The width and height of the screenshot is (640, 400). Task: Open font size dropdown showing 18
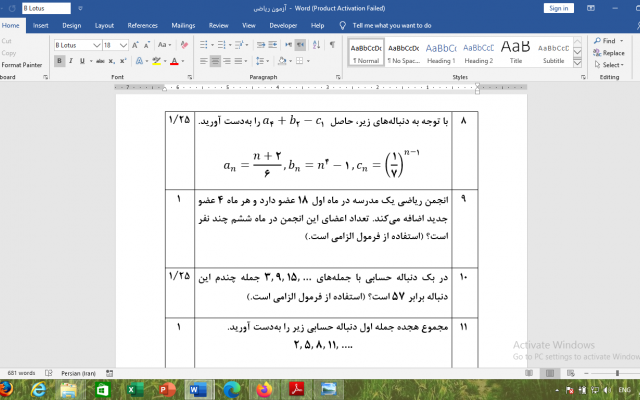[123, 45]
